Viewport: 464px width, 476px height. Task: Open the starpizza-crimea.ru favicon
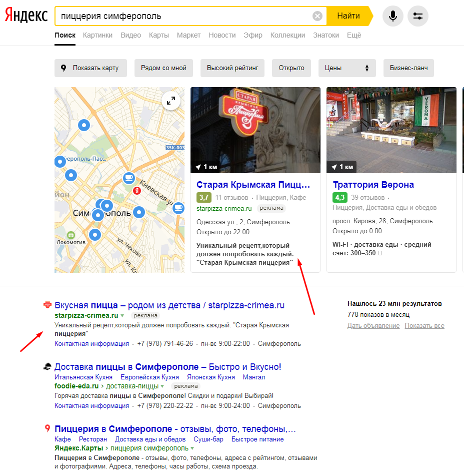pyautogui.click(x=47, y=305)
